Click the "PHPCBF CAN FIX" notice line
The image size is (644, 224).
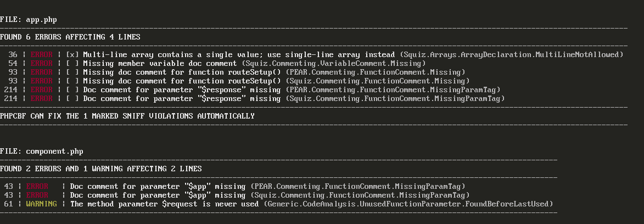127,116
